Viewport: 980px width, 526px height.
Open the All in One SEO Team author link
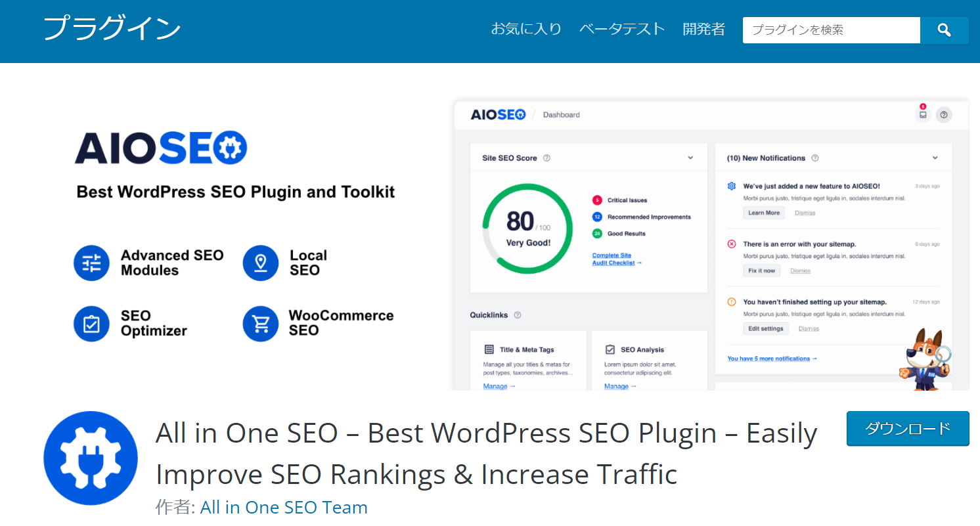(x=284, y=508)
